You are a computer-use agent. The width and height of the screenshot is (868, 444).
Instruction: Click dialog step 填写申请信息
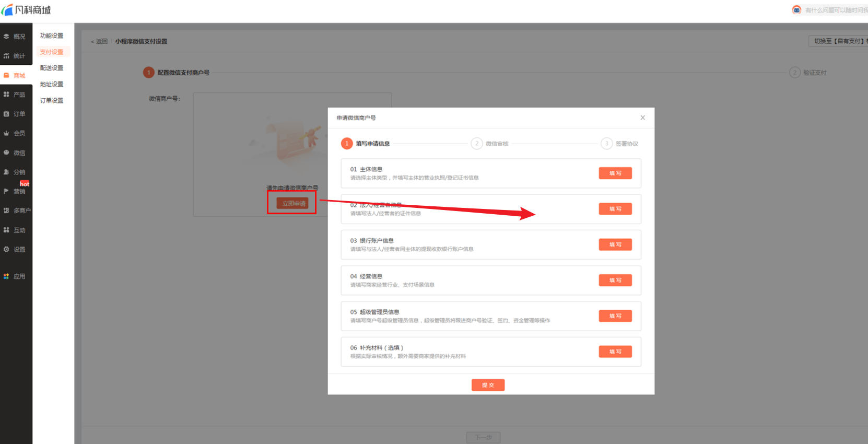coord(366,144)
